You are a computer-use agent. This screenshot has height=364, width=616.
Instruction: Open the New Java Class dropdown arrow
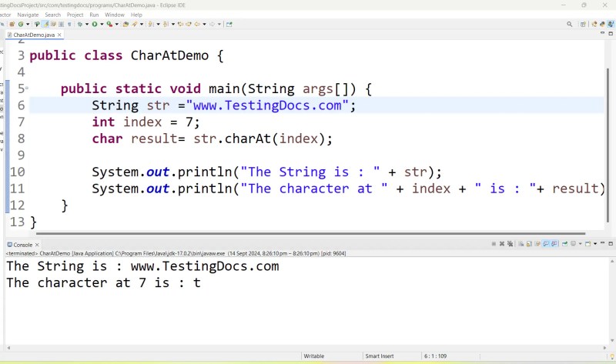pos(28,25)
